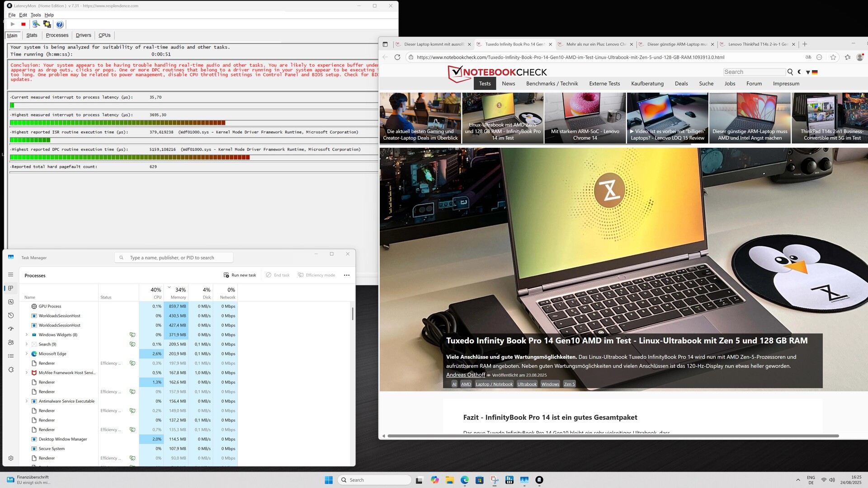Viewport: 868px width, 488px height.
Task: Expand the McAfee Framework Host Service group
Action: [x=27, y=373]
